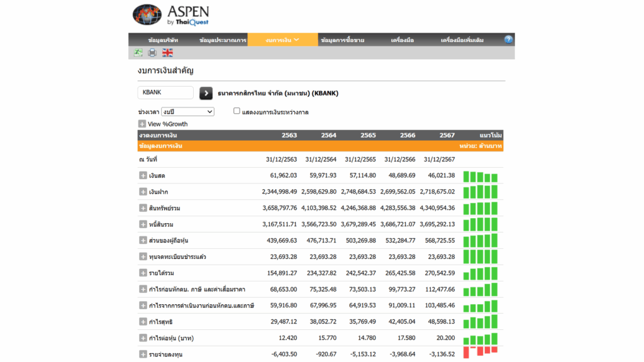
Task: Expand the รายจ่ายลงทุน row
Action: (x=143, y=354)
